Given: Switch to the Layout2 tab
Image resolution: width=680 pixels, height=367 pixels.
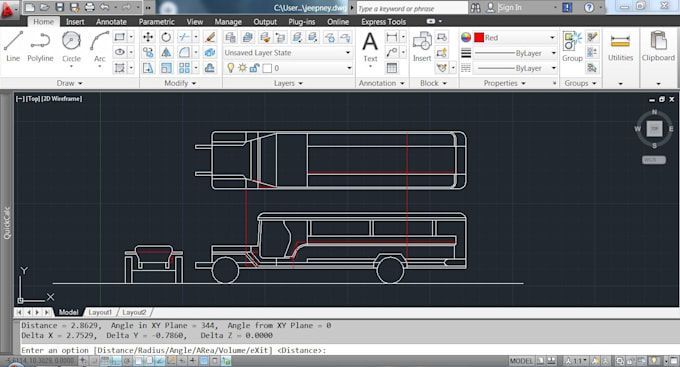Looking at the screenshot, I should [134, 312].
